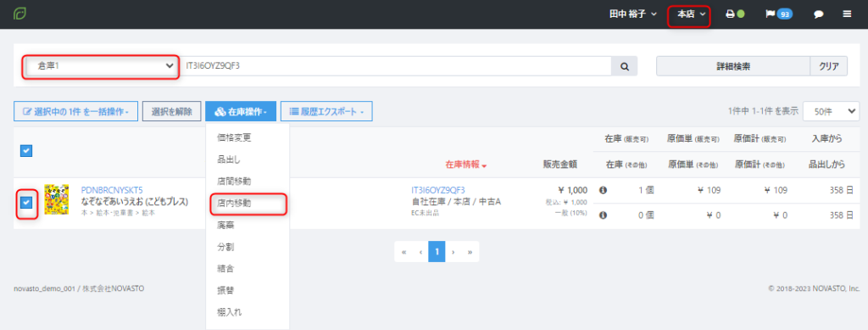Open product link PDNBRCNYSKT5

pyautogui.click(x=112, y=190)
